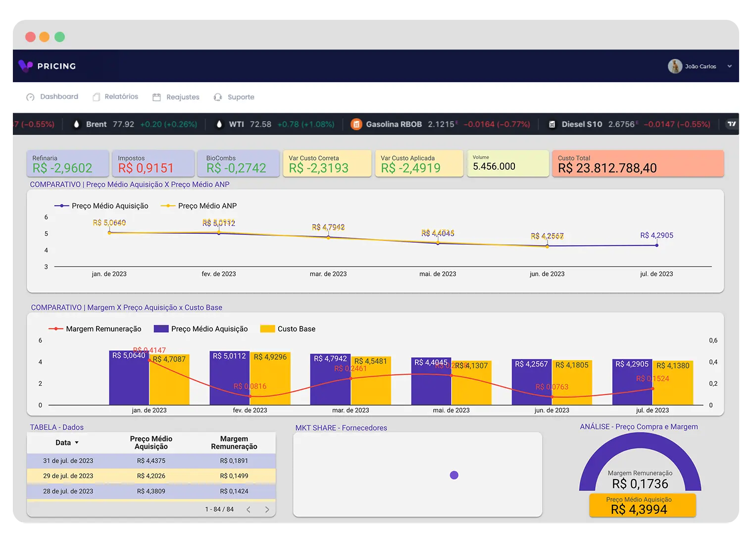756x534 pixels.
Task: Click the red window close dot
Action: point(30,37)
